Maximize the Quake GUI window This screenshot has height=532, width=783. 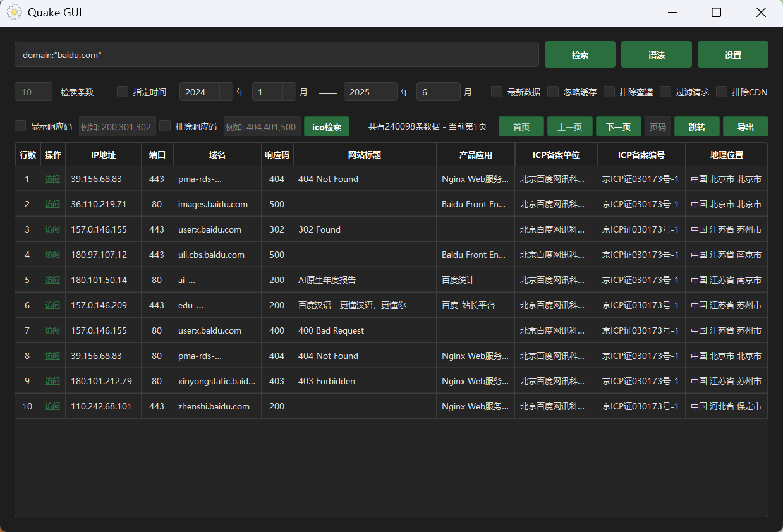point(716,13)
